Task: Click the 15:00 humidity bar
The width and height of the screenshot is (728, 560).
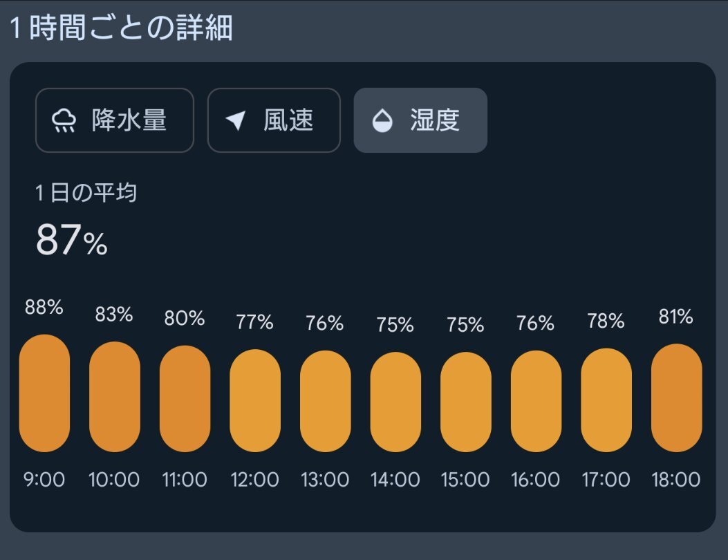Action: click(x=466, y=402)
